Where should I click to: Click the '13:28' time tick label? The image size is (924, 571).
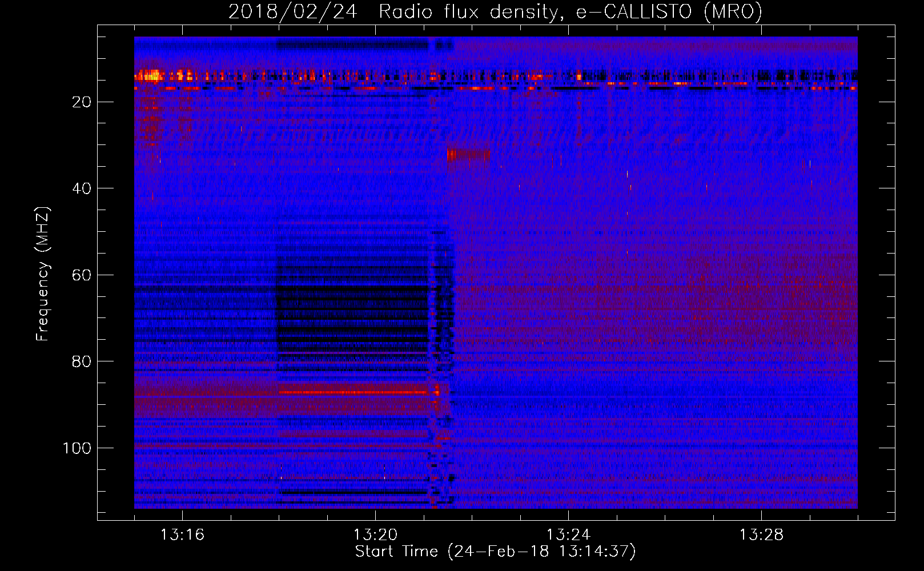(x=761, y=535)
